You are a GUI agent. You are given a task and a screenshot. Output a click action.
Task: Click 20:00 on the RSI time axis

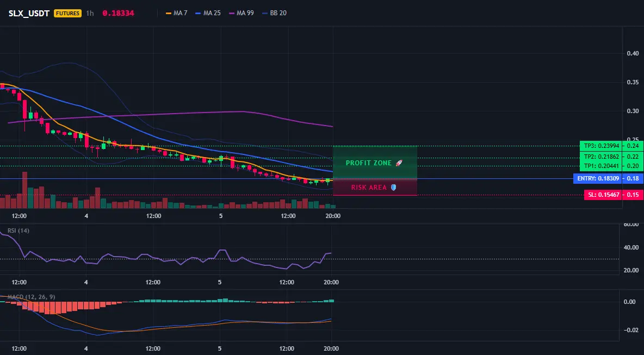pyautogui.click(x=331, y=282)
